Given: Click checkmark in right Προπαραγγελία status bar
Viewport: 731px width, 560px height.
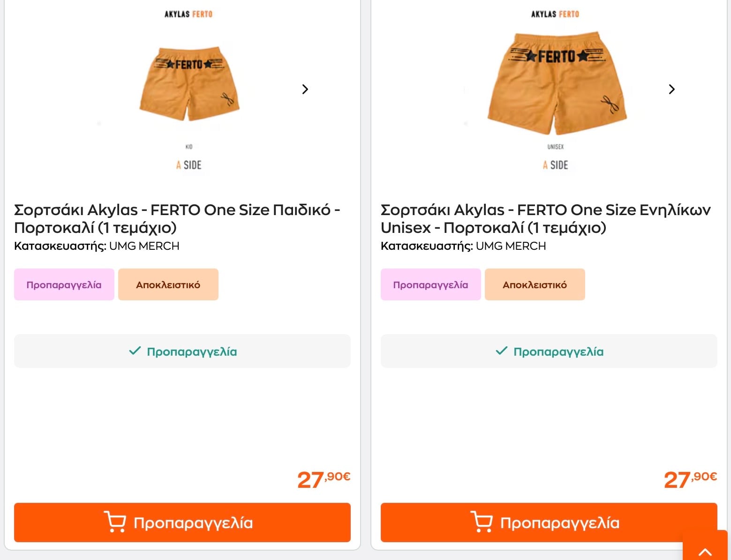Looking at the screenshot, I should coord(502,351).
